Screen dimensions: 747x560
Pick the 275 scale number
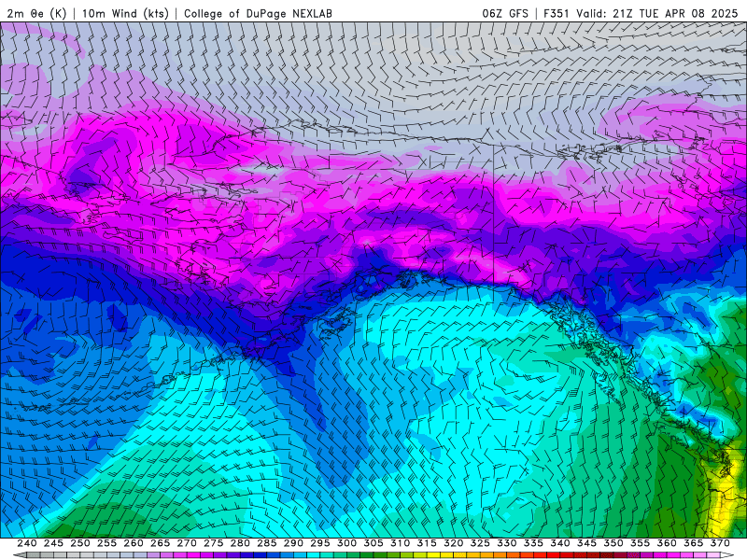pyautogui.click(x=214, y=543)
